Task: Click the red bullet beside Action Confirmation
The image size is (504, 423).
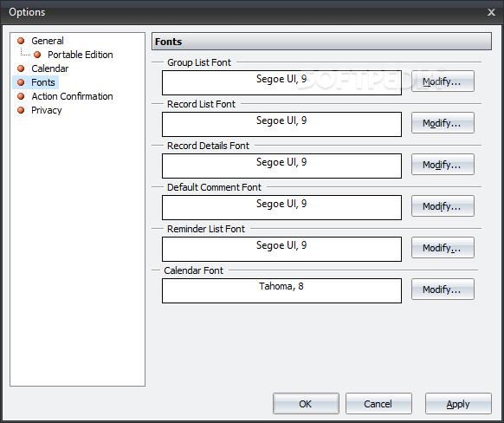Action: click(x=21, y=96)
